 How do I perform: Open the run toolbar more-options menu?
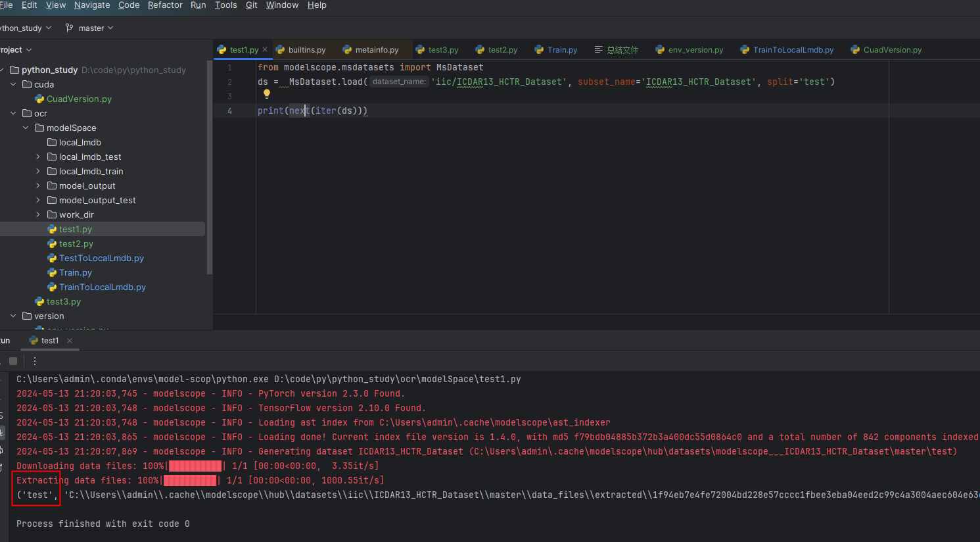(x=35, y=361)
